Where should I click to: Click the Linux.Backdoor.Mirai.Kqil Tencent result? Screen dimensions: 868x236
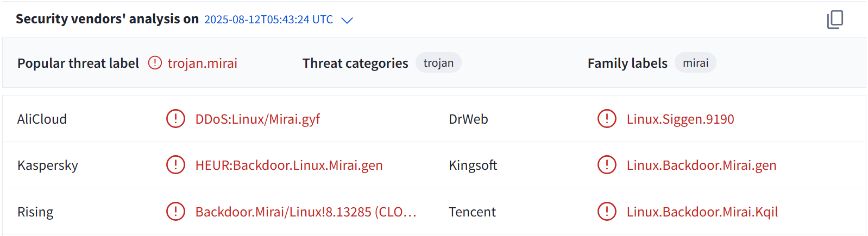coord(702,212)
